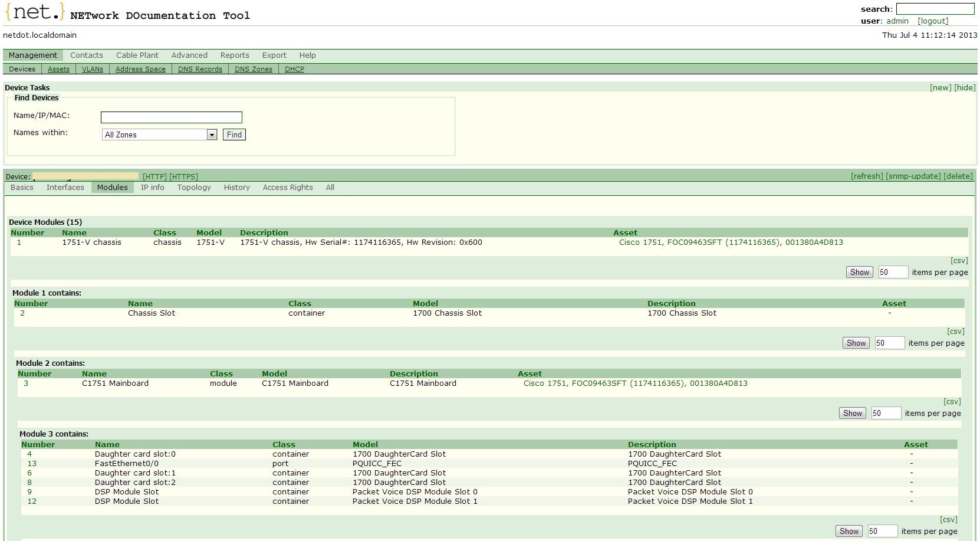
Task: Switch to the Access Rights tab
Action: coord(288,187)
